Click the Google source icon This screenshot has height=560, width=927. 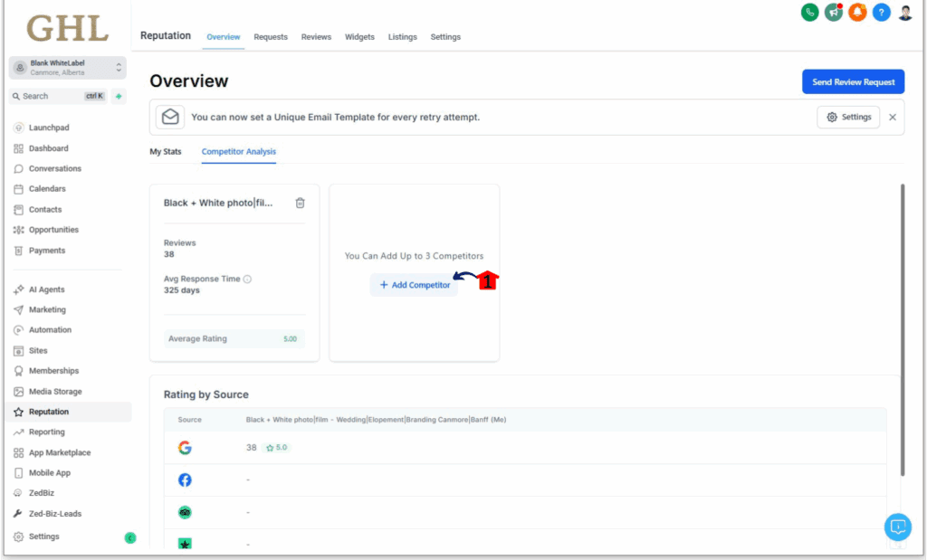[x=185, y=448]
